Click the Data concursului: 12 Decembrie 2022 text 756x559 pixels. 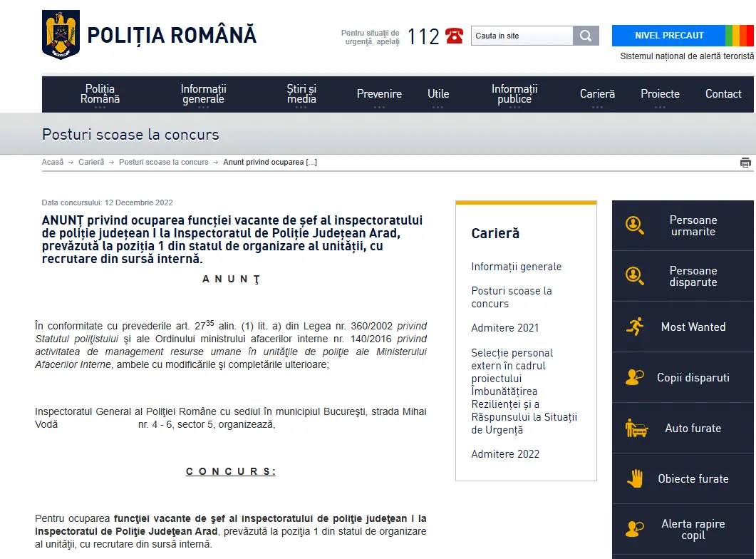tap(107, 202)
